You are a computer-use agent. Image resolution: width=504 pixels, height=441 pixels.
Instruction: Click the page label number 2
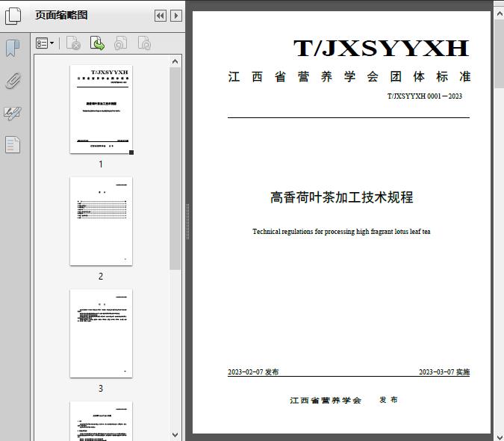(x=101, y=276)
